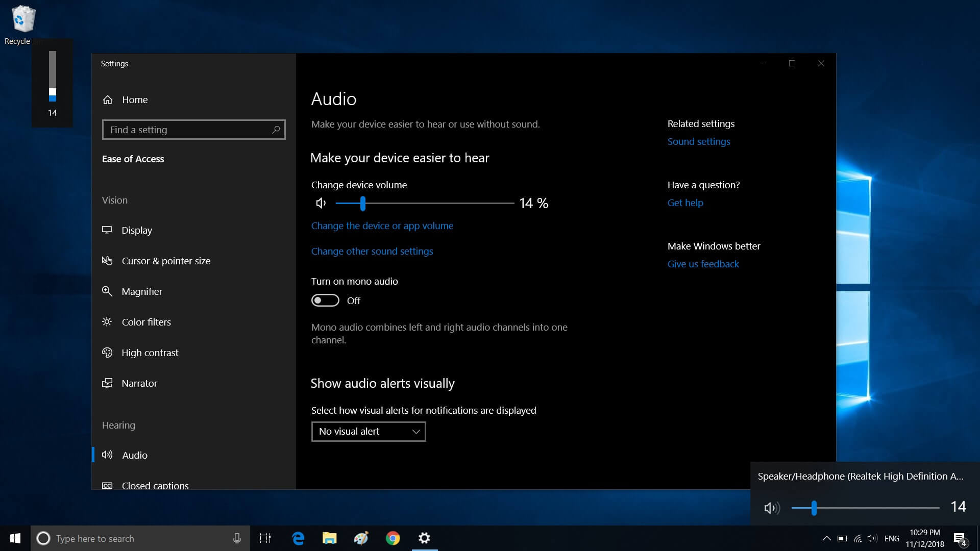Launch Microsoft Edge from the taskbar
This screenshot has width=980, height=551.
298,538
